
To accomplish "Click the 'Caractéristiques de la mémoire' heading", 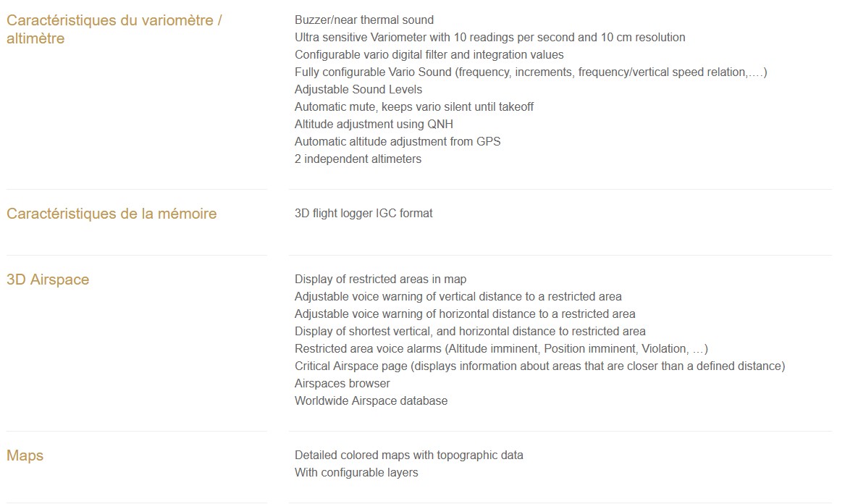I will [x=112, y=214].
